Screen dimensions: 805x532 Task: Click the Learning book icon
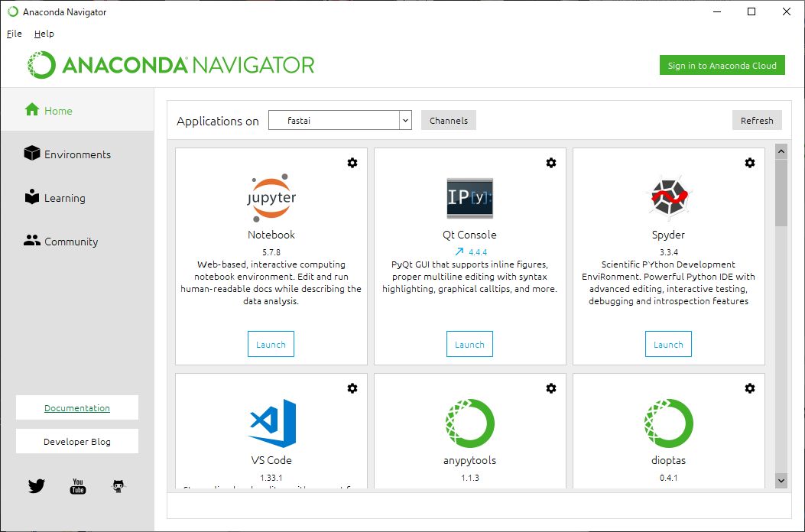tap(32, 196)
